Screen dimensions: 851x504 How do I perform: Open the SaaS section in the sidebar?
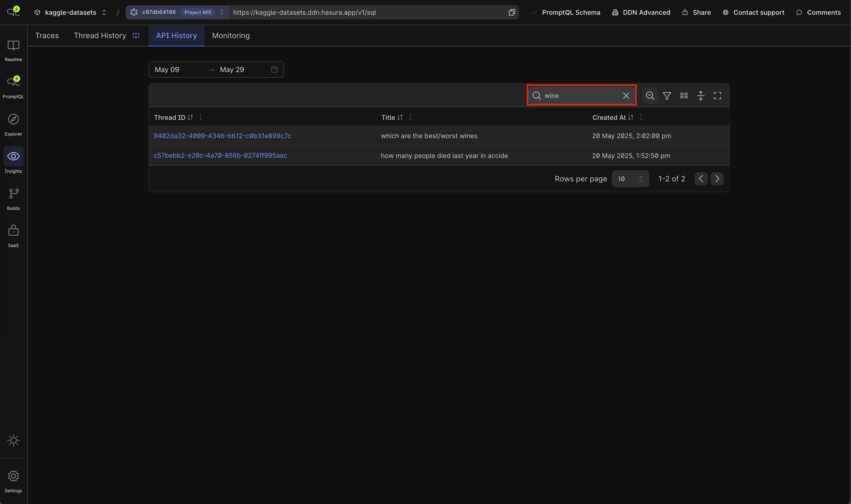13,235
